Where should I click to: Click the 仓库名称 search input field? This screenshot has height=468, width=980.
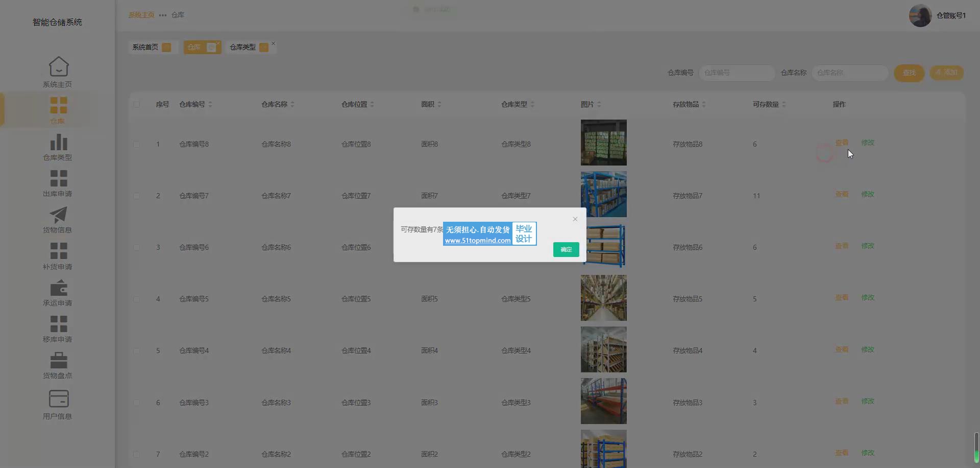point(849,73)
